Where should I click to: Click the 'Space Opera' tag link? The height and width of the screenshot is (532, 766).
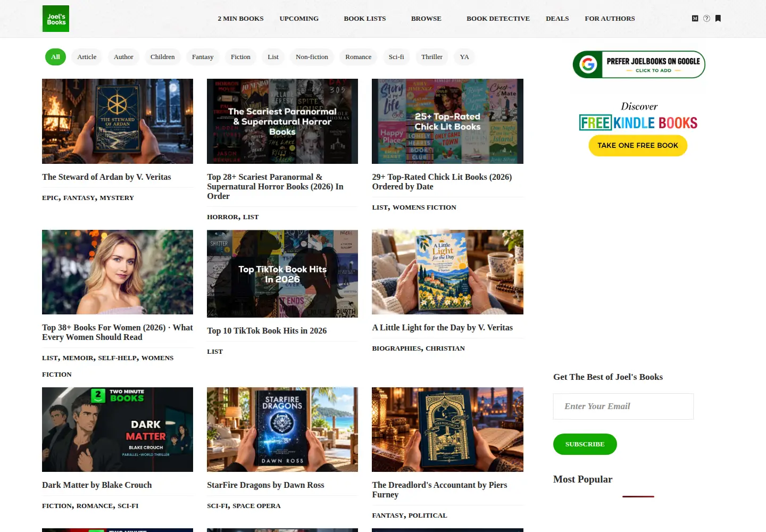(x=256, y=506)
